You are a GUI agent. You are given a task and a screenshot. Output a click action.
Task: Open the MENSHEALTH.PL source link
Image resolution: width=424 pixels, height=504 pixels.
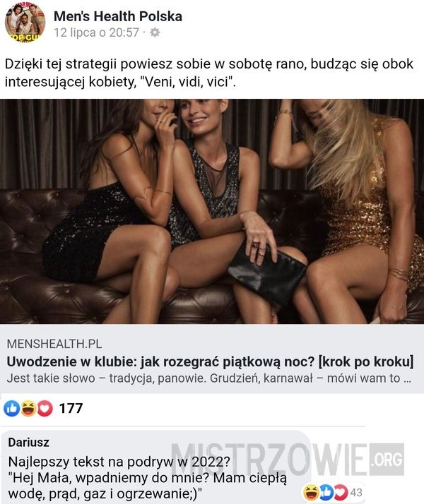click(54, 344)
